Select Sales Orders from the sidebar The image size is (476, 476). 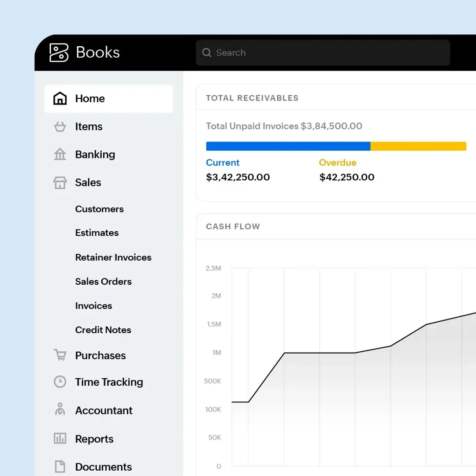pyautogui.click(x=103, y=281)
